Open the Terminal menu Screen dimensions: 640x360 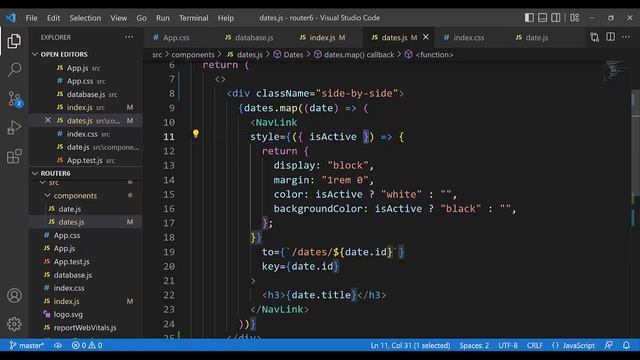tap(193, 18)
